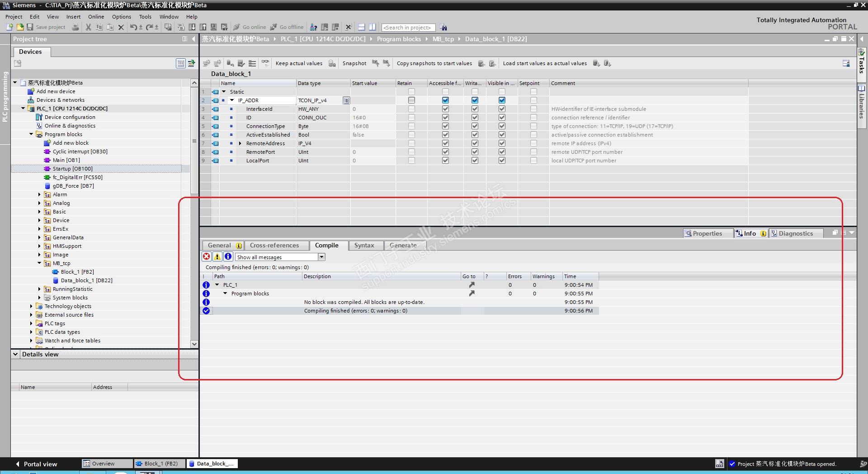Toggle Accessible checkbox for IP_ADDR row
Screen dimensions: 868x474
[445, 100]
